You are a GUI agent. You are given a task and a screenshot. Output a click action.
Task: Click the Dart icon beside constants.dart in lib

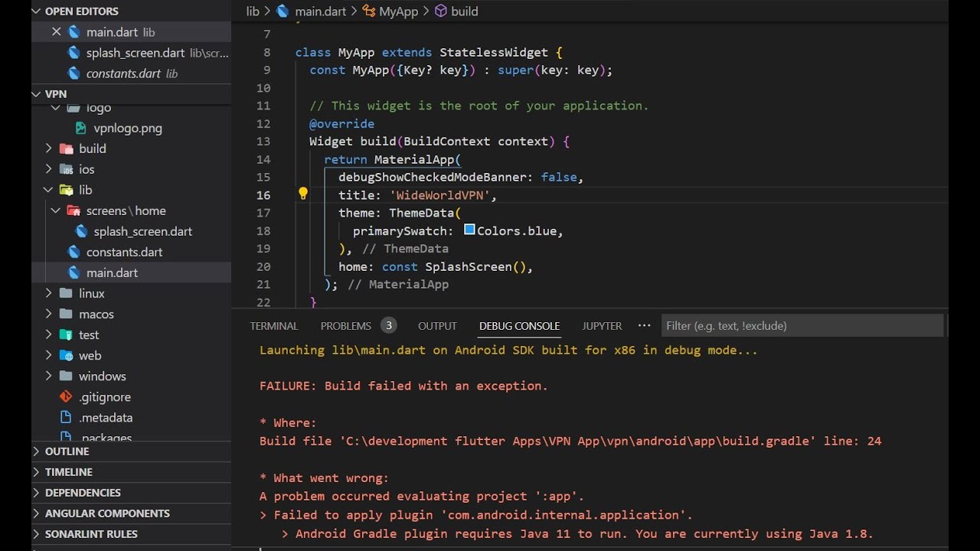click(x=73, y=252)
